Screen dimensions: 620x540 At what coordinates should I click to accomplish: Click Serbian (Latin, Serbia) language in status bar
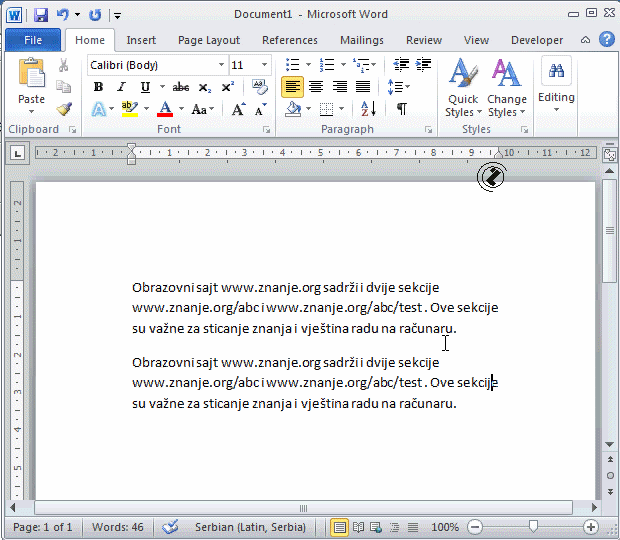[250, 527]
